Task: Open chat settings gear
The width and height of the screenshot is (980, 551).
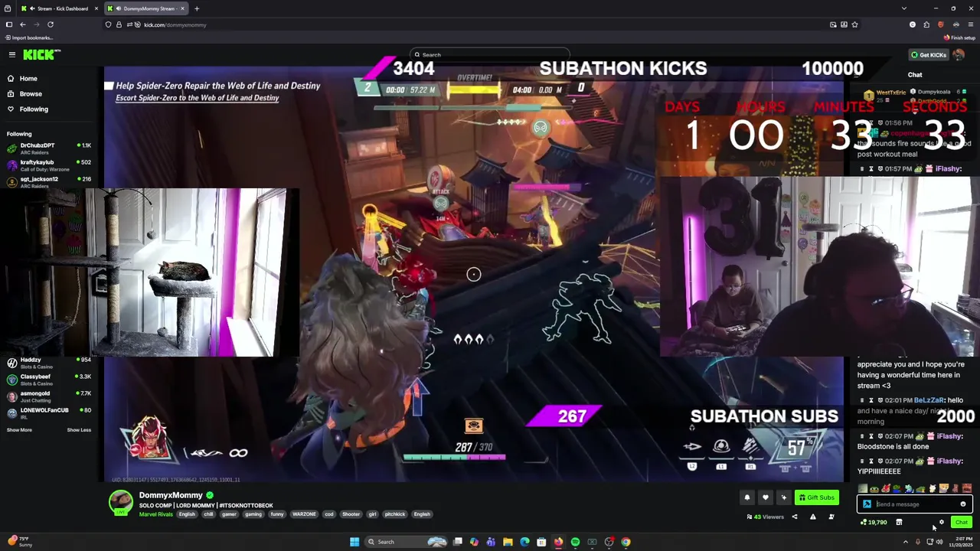Action: (942, 522)
